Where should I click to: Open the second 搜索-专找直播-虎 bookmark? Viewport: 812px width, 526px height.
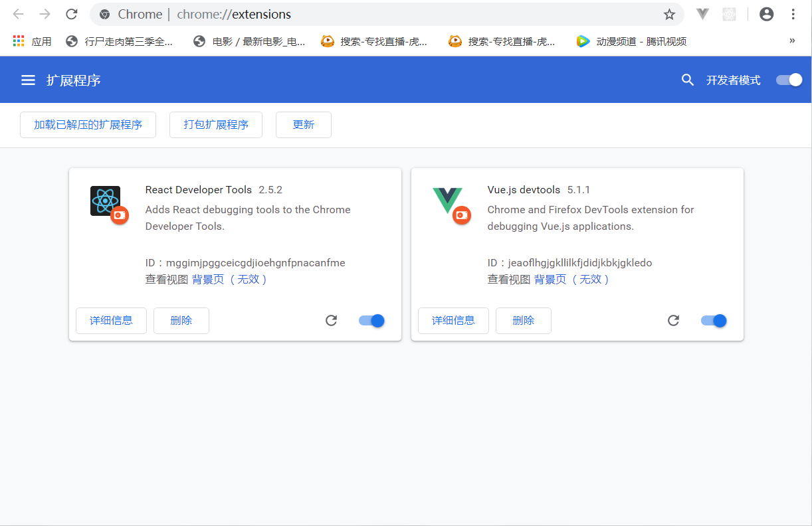click(502, 41)
